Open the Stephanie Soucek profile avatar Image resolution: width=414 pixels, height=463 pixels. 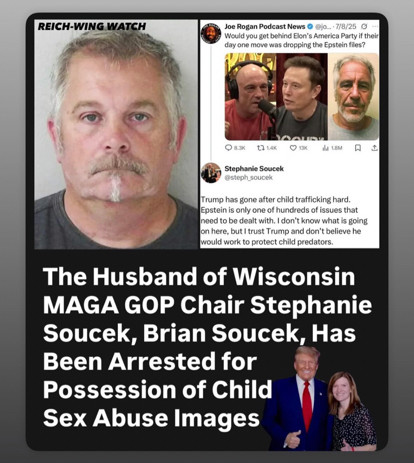click(x=211, y=173)
